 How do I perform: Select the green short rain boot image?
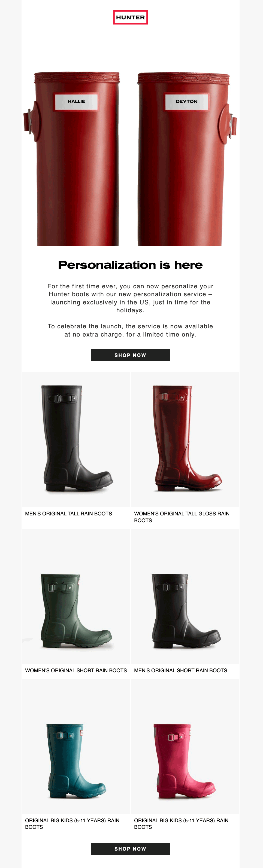(x=76, y=596)
